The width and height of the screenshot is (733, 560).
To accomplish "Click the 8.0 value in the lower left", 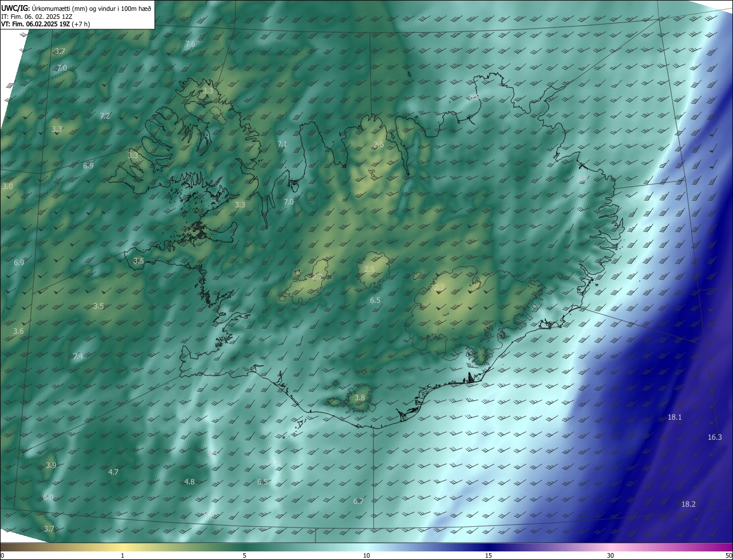I will [48, 498].
